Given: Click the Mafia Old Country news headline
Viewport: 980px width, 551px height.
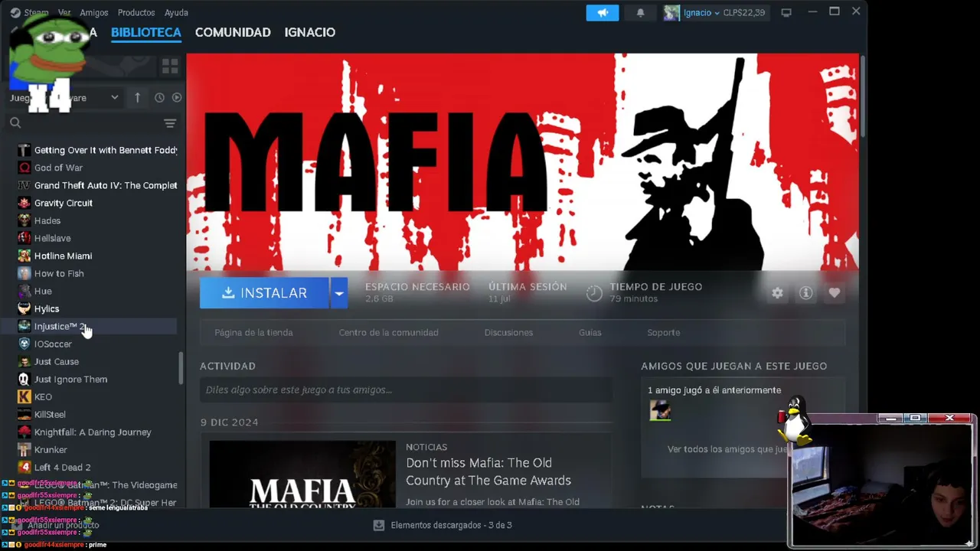Looking at the screenshot, I should (488, 471).
